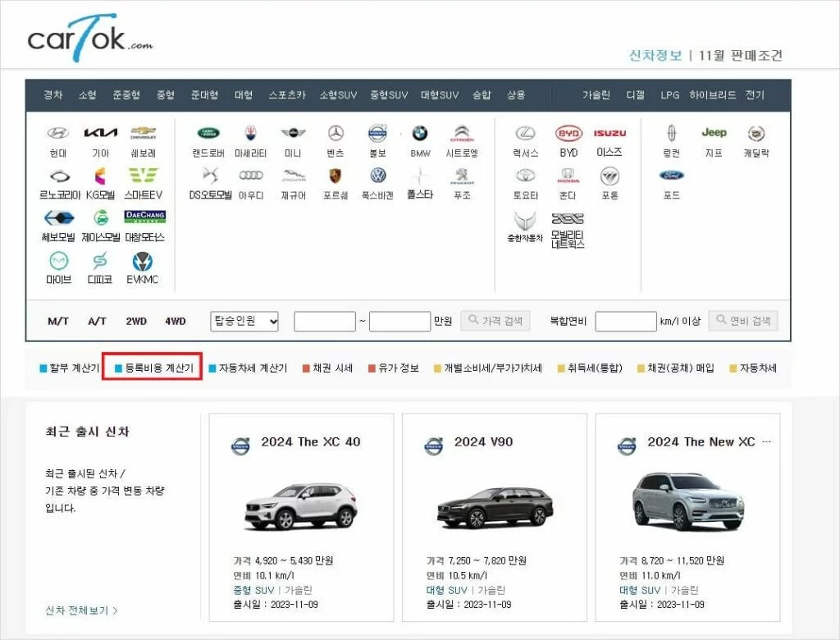Image resolution: width=840 pixels, height=640 pixels.
Task: Click the Polestar brand logo
Action: click(421, 176)
